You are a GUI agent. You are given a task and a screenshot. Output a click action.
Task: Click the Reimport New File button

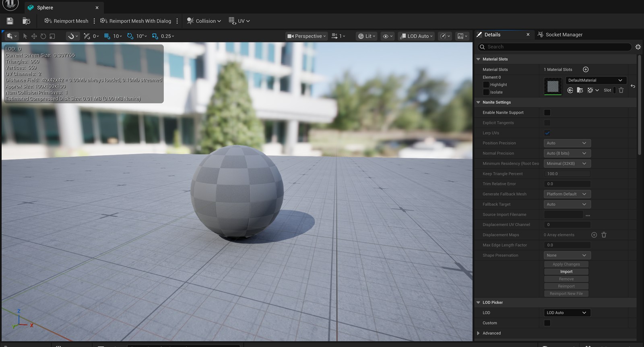566,294
